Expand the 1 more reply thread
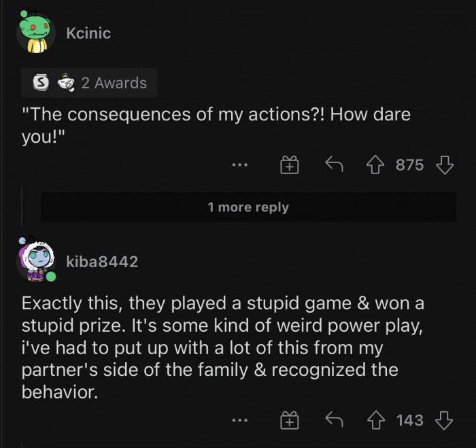Screen dimensions: 476x448 pyautogui.click(x=248, y=207)
